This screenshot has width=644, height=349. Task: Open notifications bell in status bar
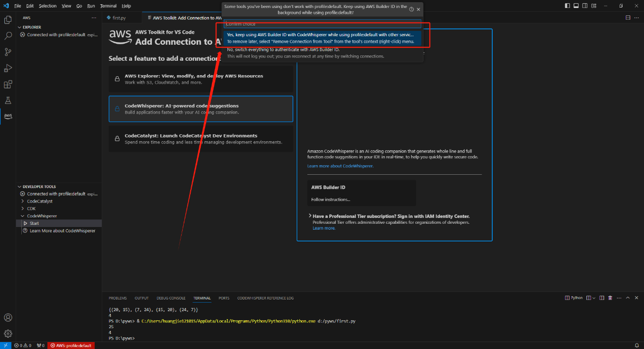point(637,345)
